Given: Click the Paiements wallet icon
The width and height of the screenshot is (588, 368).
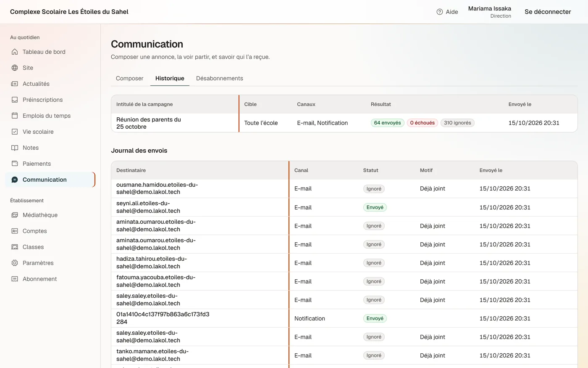Looking at the screenshot, I should click(x=15, y=164).
